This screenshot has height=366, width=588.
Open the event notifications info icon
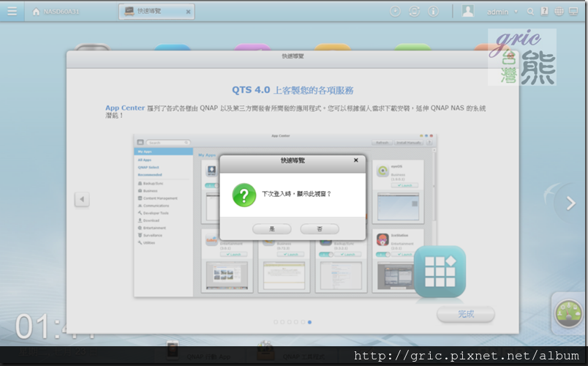point(433,11)
